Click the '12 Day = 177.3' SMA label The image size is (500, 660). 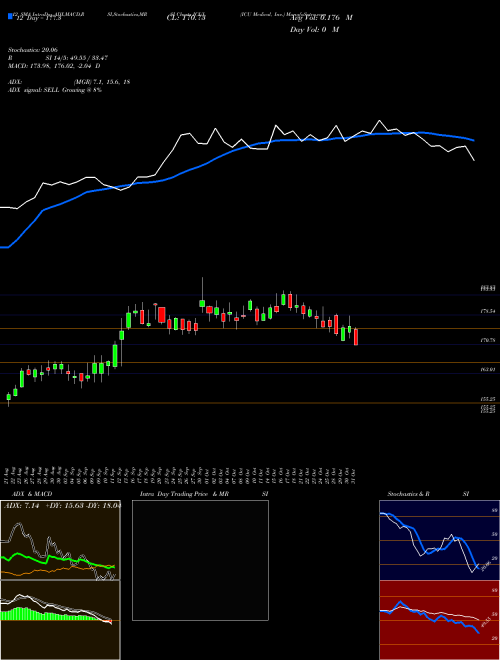click(x=38, y=18)
